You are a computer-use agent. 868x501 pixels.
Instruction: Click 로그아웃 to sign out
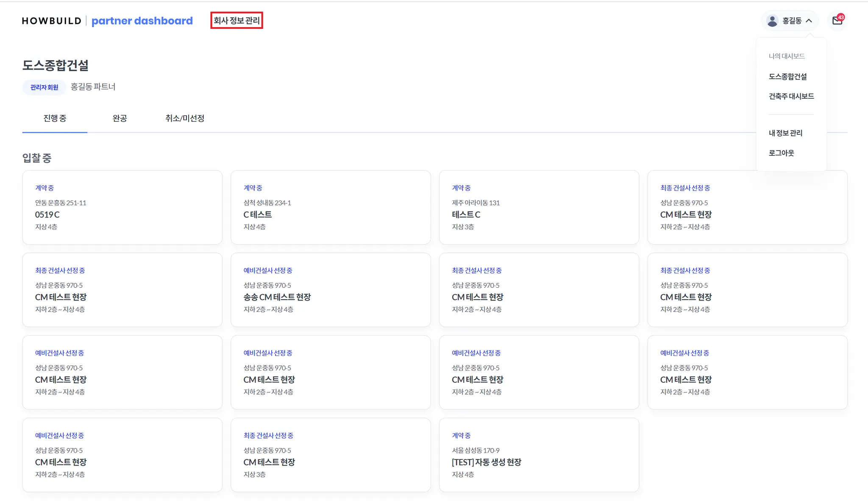tap(781, 153)
